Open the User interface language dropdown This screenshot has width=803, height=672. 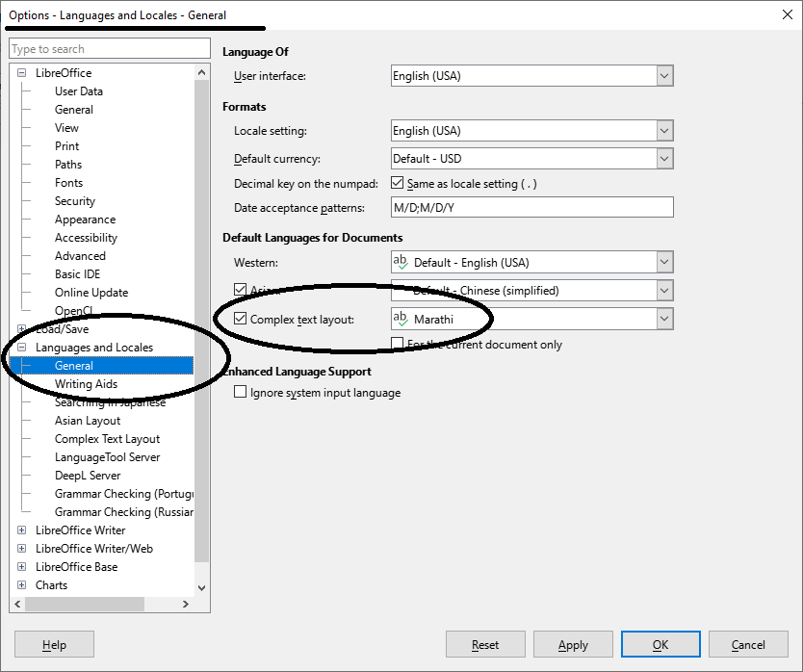663,76
